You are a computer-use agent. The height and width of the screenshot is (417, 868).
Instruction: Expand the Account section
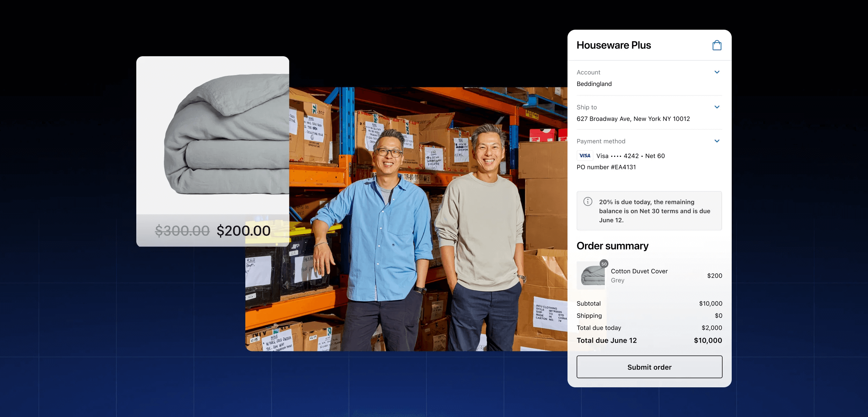tap(717, 72)
